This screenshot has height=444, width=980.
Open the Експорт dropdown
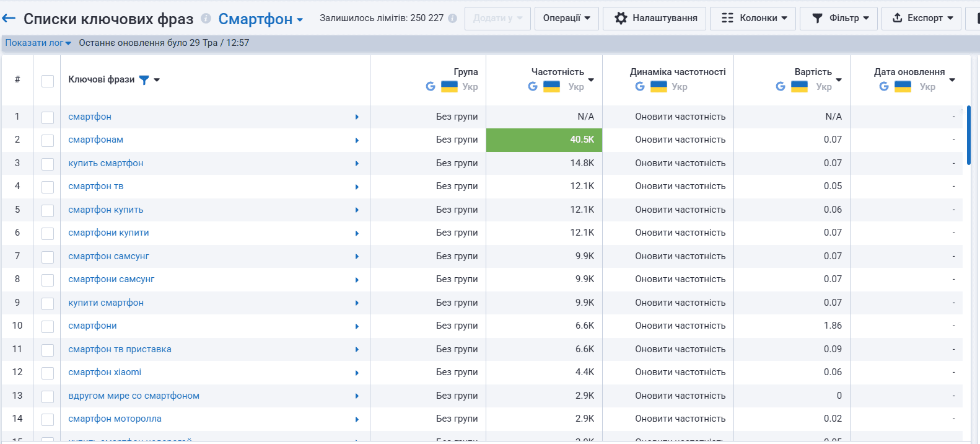coord(921,18)
